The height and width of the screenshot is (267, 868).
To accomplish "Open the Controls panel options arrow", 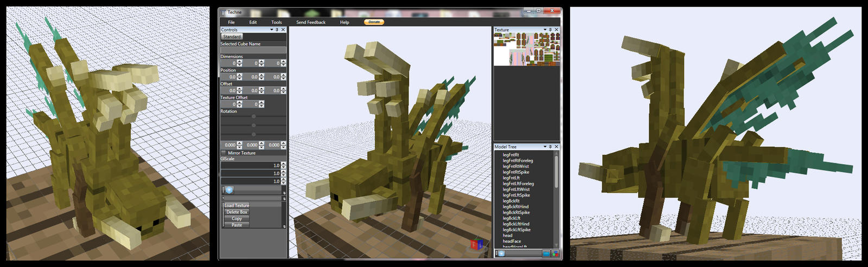I will point(272,30).
